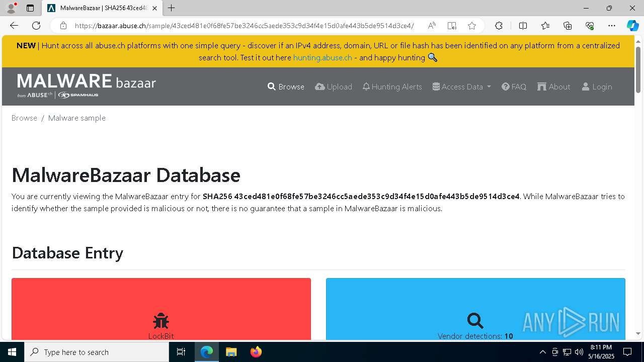Add page to favorites star
Image resolution: width=644 pixels, height=362 pixels.
[x=471, y=26]
